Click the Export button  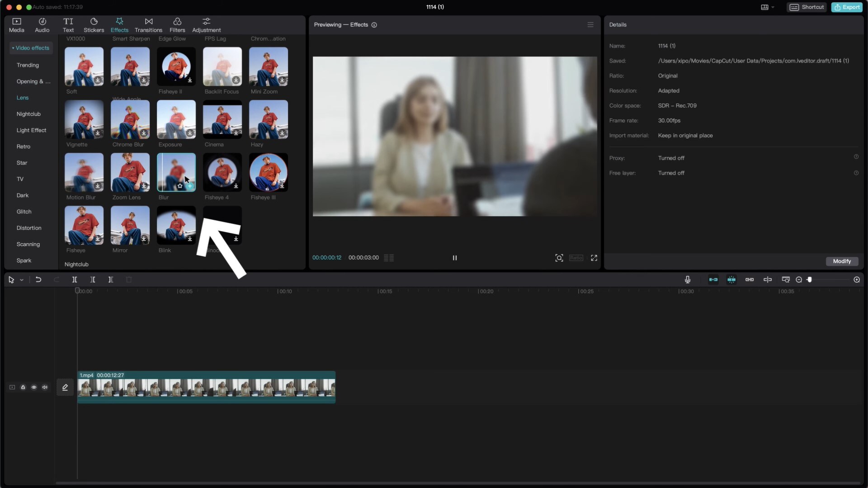point(847,7)
